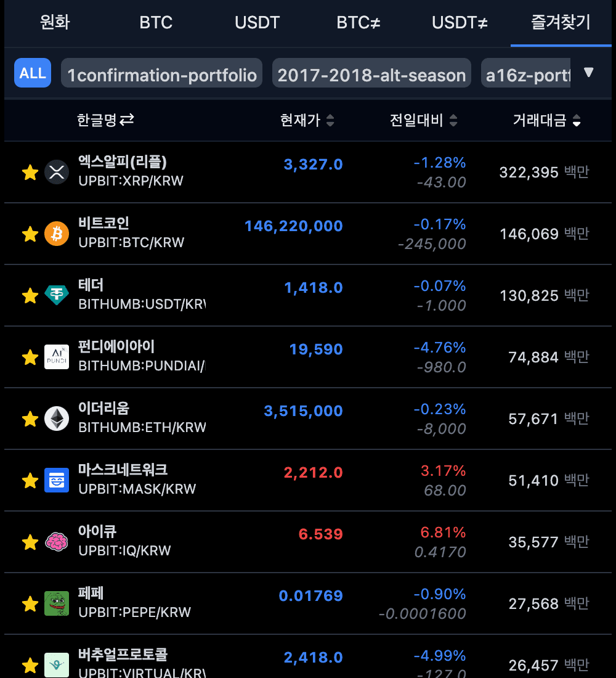616x678 pixels.
Task: Sort by 거래대금 trading volume
Action: [546, 120]
